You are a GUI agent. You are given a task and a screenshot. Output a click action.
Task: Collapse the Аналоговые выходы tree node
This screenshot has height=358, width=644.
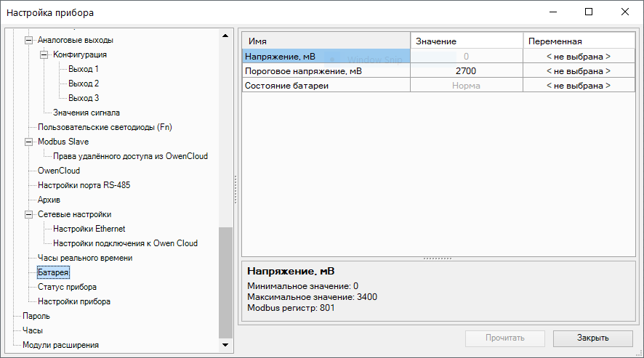(29, 40)
